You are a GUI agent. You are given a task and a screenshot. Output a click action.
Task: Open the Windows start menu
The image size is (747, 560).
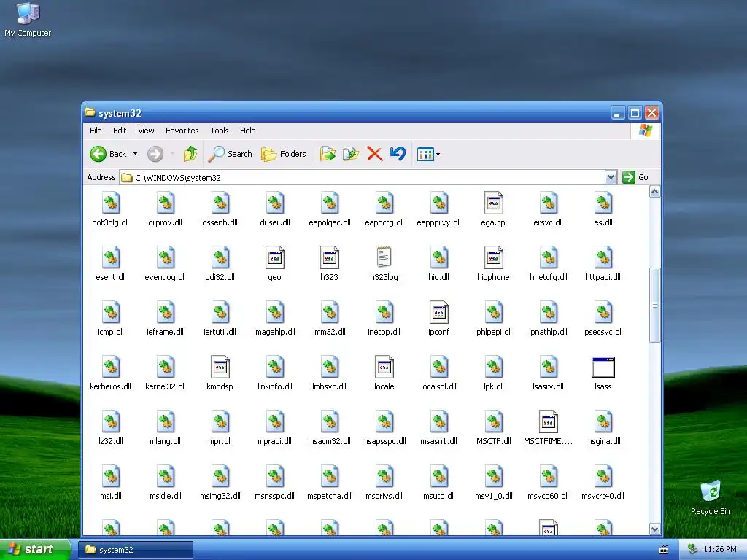(x=35, y=549)
